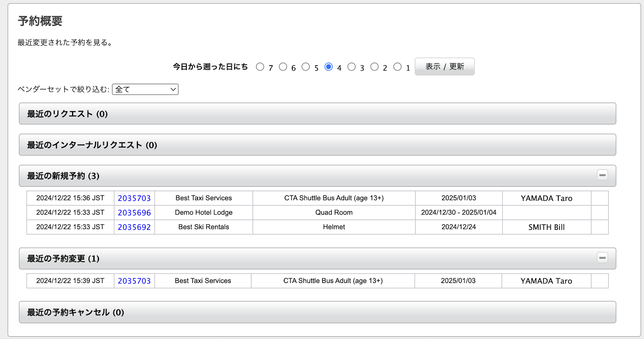Open booking 2035703 in new bookings list
Viewport: 644px width, 339px height.
[134, 198]
